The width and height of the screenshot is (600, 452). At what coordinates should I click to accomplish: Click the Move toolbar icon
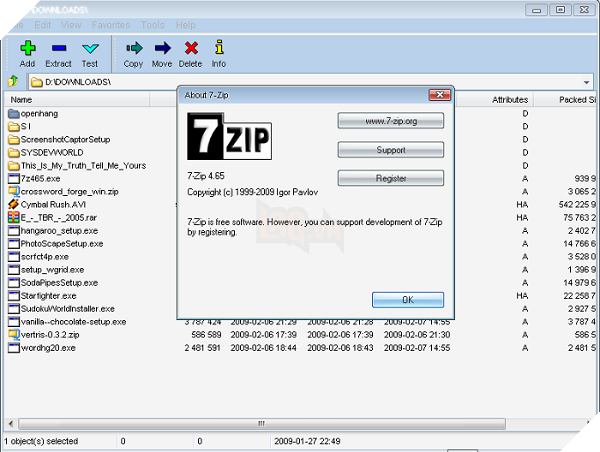(162, 48)
